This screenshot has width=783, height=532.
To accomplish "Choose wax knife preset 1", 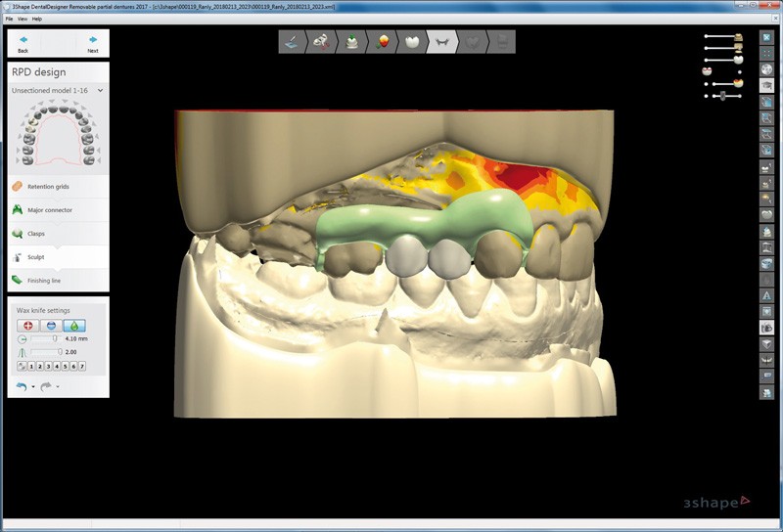I will tap(31, 367).
